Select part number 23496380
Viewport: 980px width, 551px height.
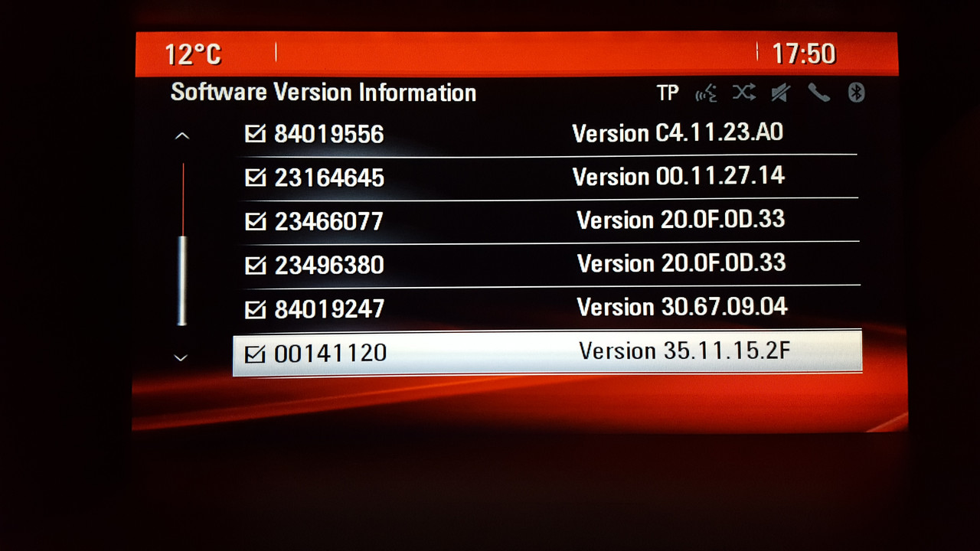click(329, 266)
